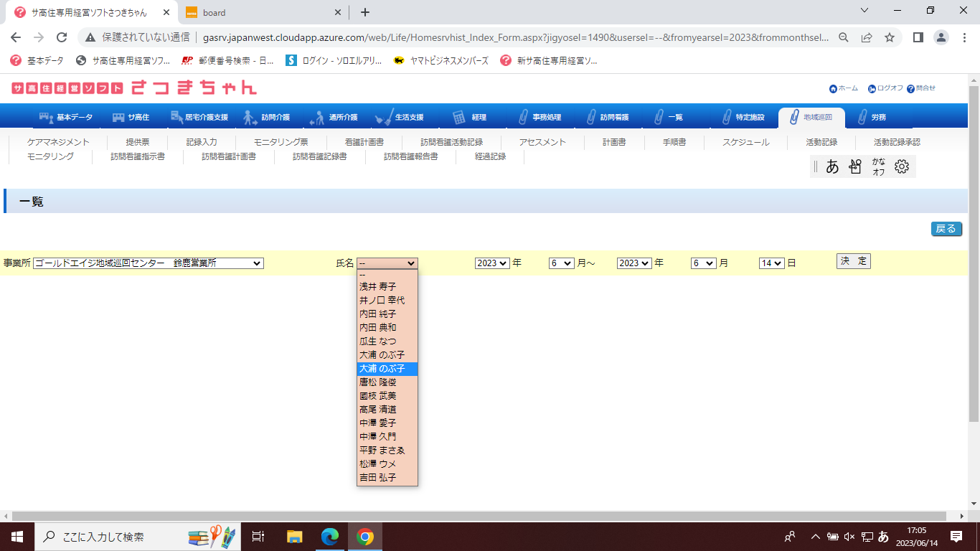This screenshot has width=980, height=551.
Task: Open the 基本データ menu icon
Action: tap(47, 117)
